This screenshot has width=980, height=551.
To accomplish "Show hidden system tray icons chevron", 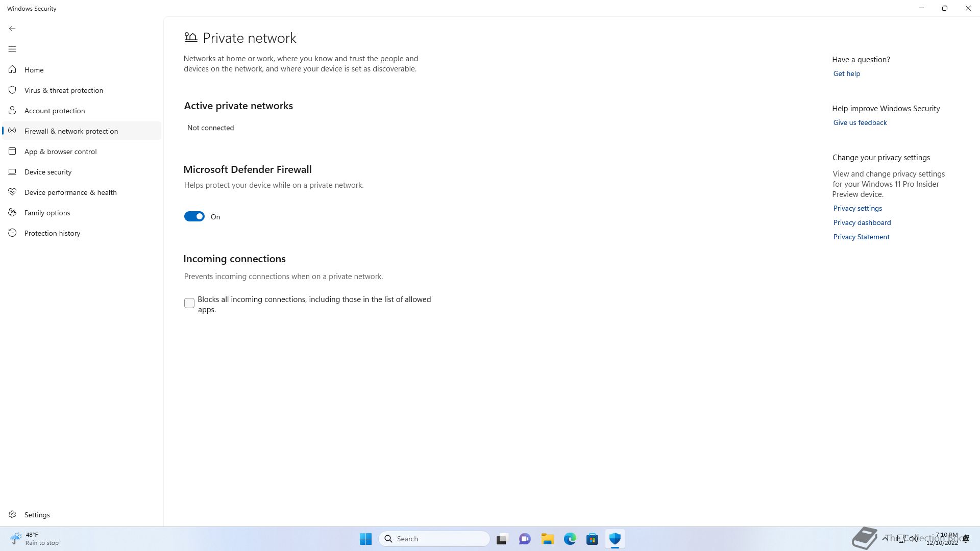I will pyautogui.click(x=885, y=539).
